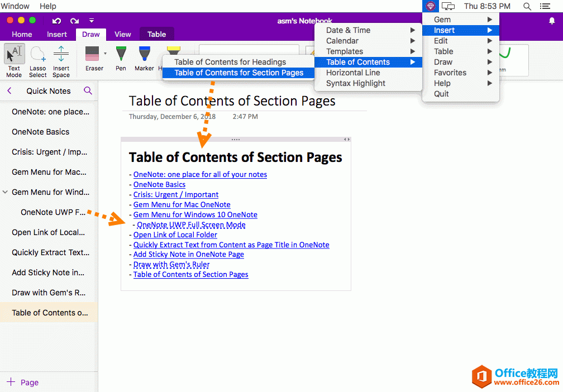
Task: Choose Table of Contents for Section Pages
Action: pyautogui.click(x=238, y=73)
